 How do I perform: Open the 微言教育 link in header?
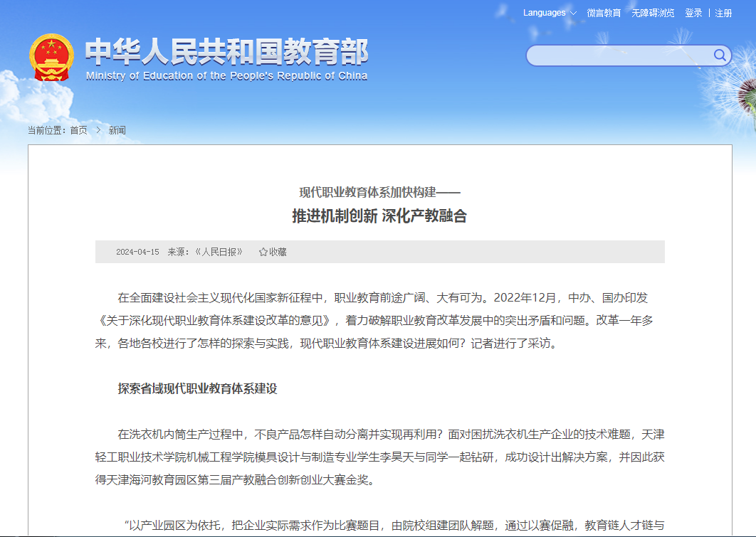click(604, 13)
